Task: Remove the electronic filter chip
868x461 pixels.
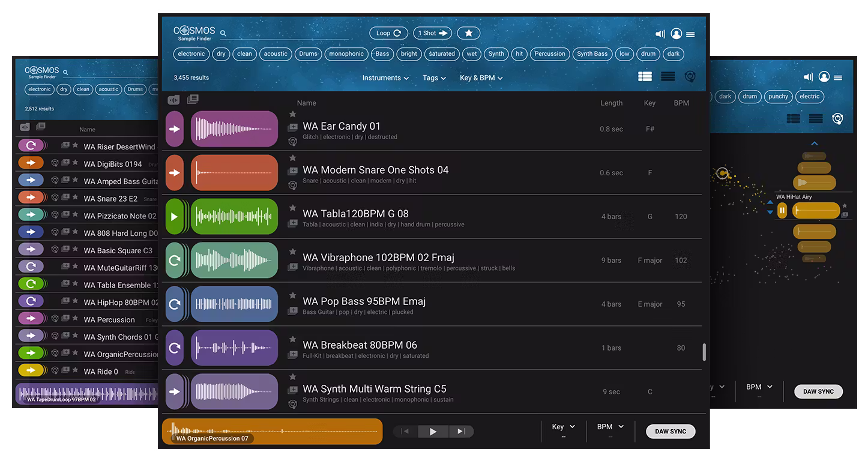Action: pos(191,53)
